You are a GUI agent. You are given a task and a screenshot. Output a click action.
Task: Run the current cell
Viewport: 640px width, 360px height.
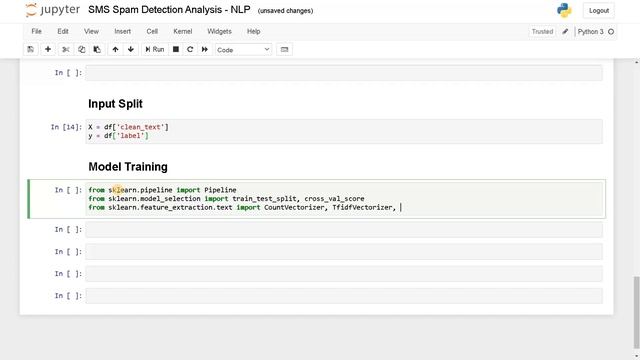tap(155, 49)
